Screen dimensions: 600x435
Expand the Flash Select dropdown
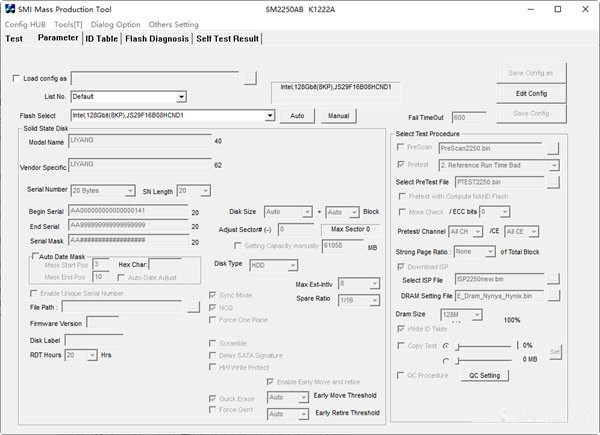tap(269, 116)
